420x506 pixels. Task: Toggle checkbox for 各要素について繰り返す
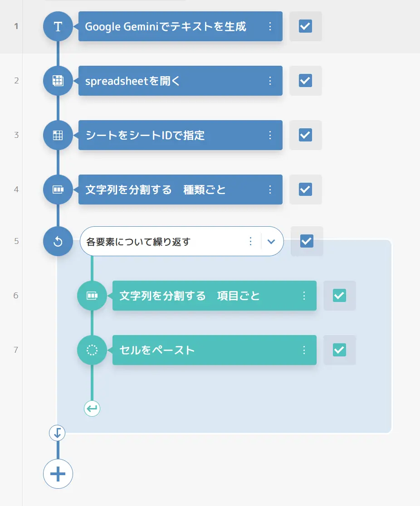pyautogui.click(x=307, y=241)
